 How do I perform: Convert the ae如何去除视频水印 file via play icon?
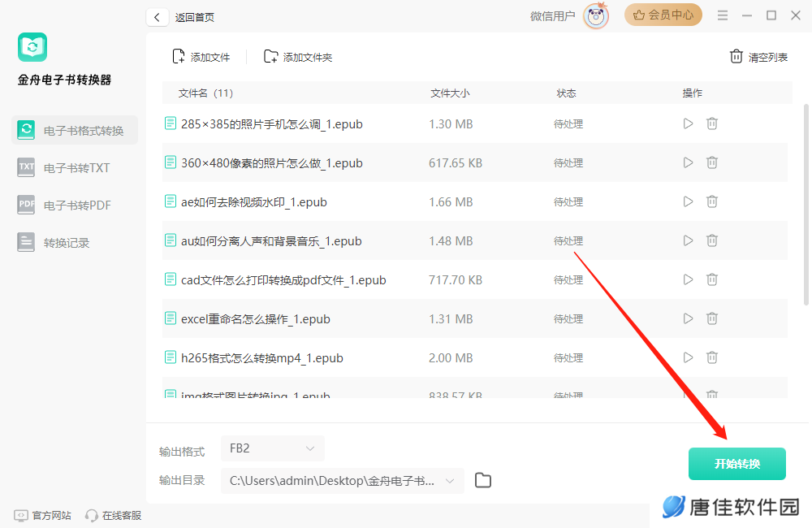tap(688, 201)
